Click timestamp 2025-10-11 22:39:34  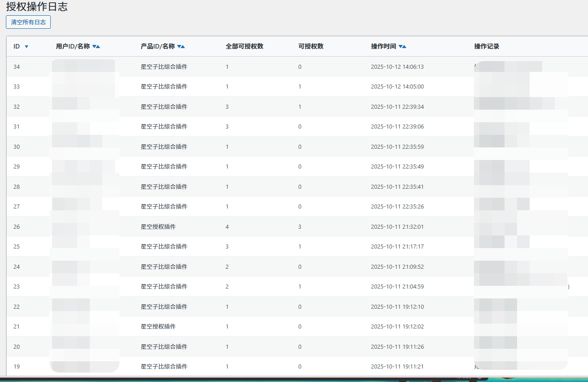(x=397, y=107)
